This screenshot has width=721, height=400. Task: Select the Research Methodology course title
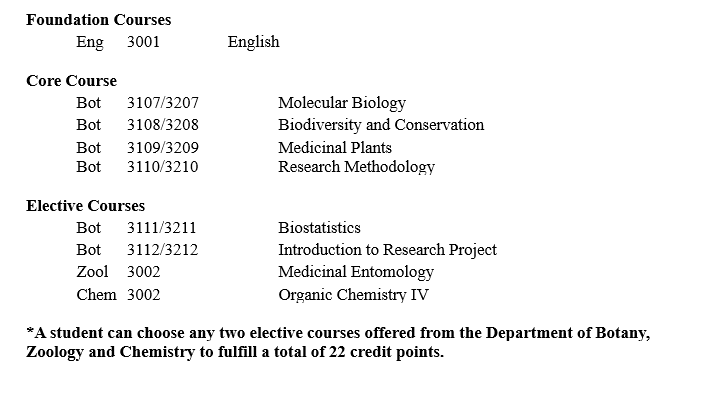point(356,167)
